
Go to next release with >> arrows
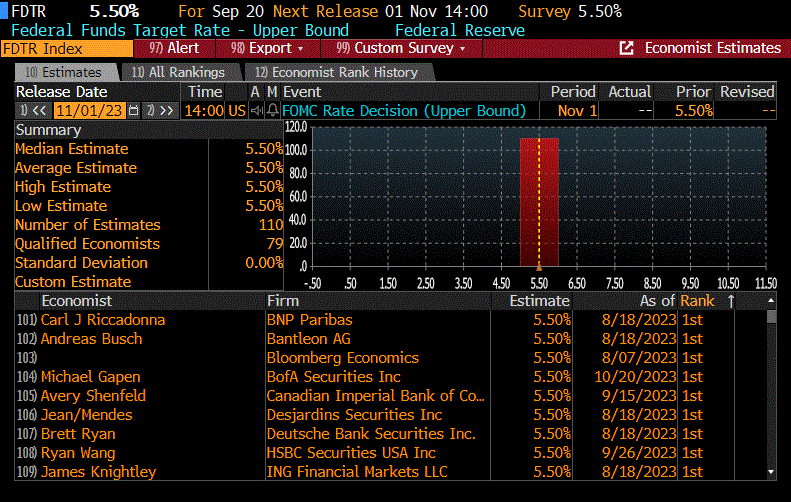click(x=161, y=110)
